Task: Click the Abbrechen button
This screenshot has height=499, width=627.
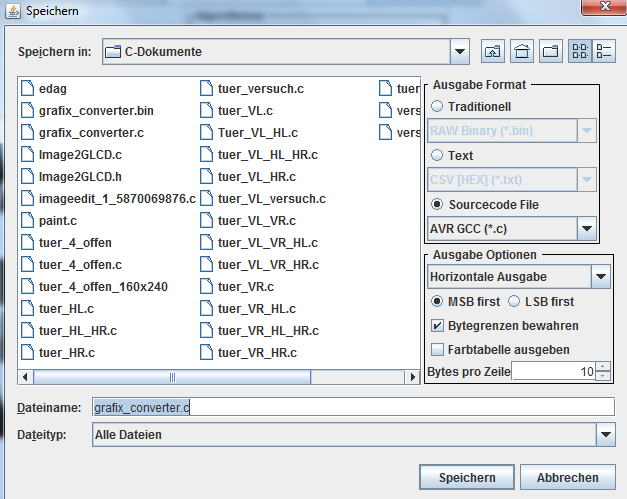Action: coord(567,477)
